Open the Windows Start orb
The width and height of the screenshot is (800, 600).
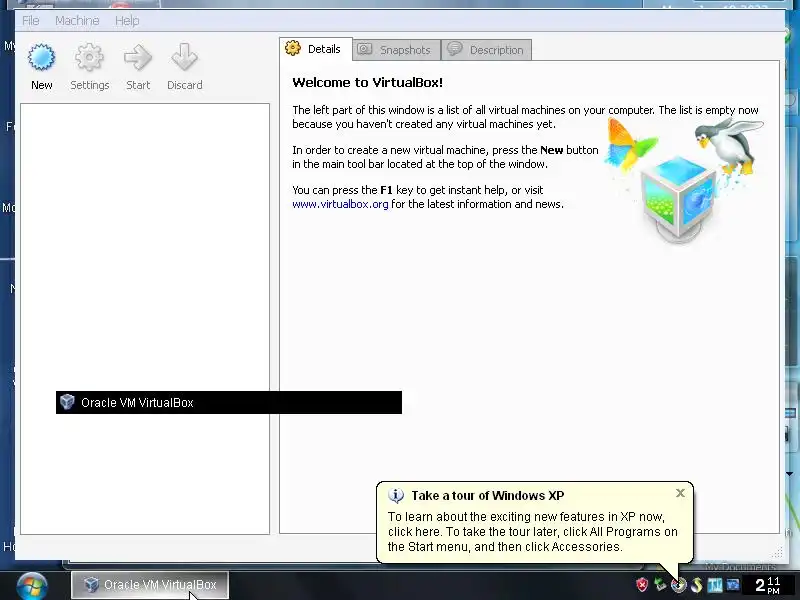tap(32, 585)
